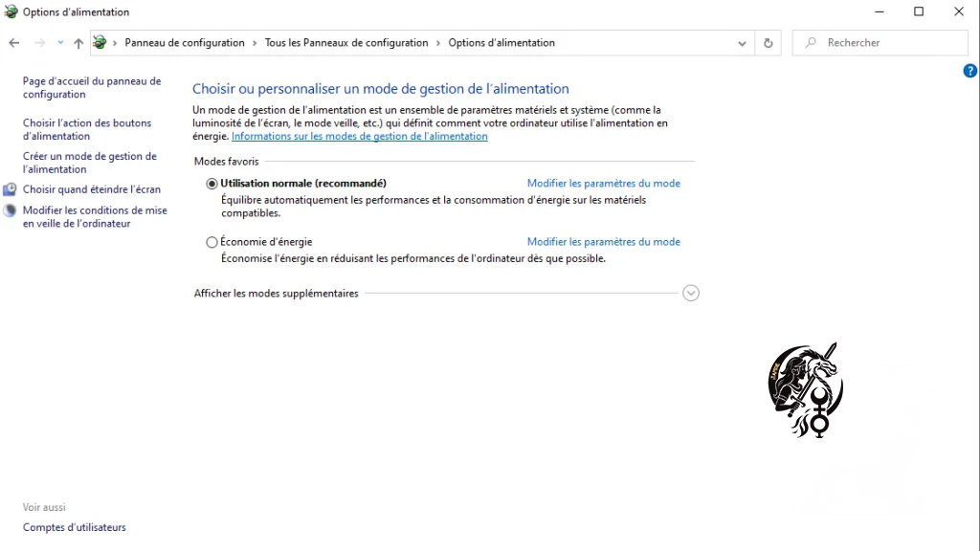This screenshot has width=980, height=551.
Task: Click the display icon beside Choisir quand éteindre l'écran
Action: pos(9,188)
